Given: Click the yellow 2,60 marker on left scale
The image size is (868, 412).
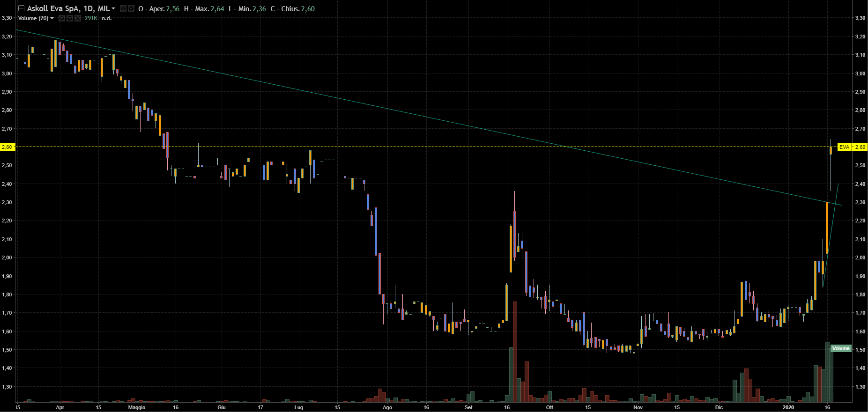Looking at the screenshot, I should coord(7,147).
